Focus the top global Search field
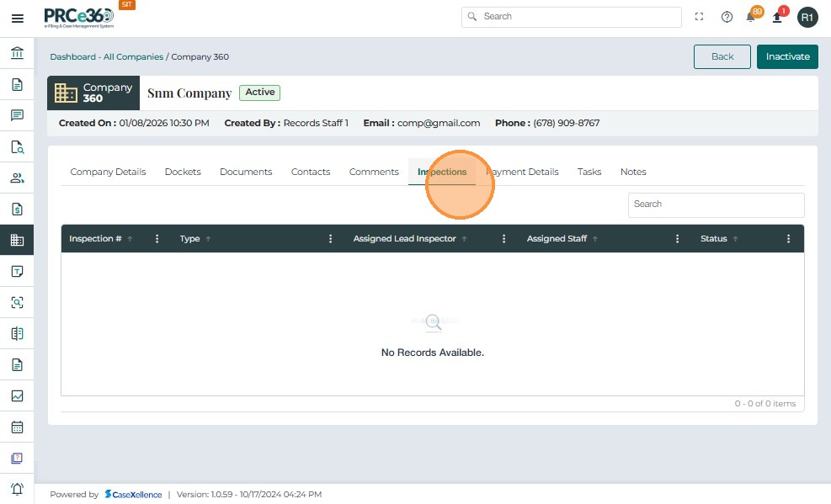 (572, 17)
